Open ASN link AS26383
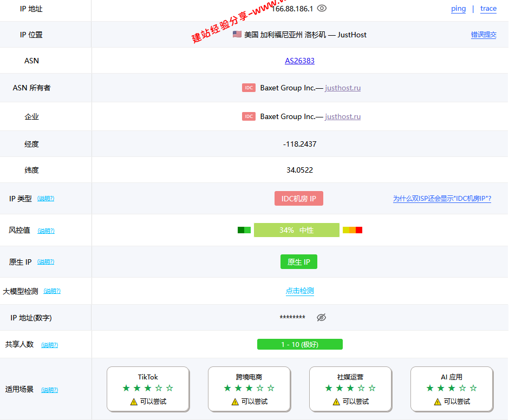Image resolution: width=509 pixels, height=420 pixels. pos(299,61)
